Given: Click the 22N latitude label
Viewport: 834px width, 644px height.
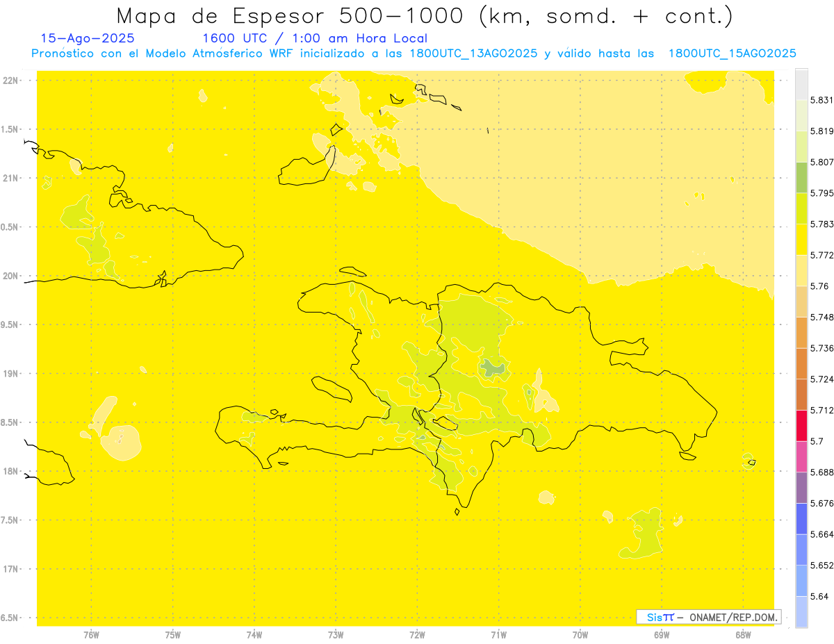Looking at the screenshot, I should (x=10, y=80).
